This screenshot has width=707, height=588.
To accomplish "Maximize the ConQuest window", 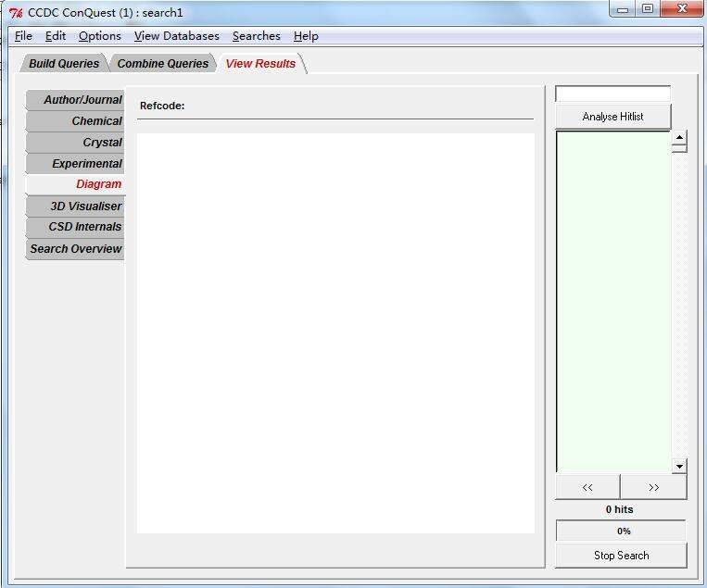I will pyautogui.click(x=648, y=8).
